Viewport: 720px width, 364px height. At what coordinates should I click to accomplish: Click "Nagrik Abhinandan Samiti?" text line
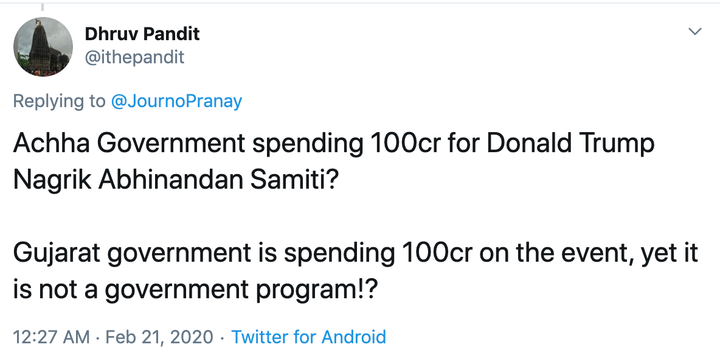pos(175,180)
